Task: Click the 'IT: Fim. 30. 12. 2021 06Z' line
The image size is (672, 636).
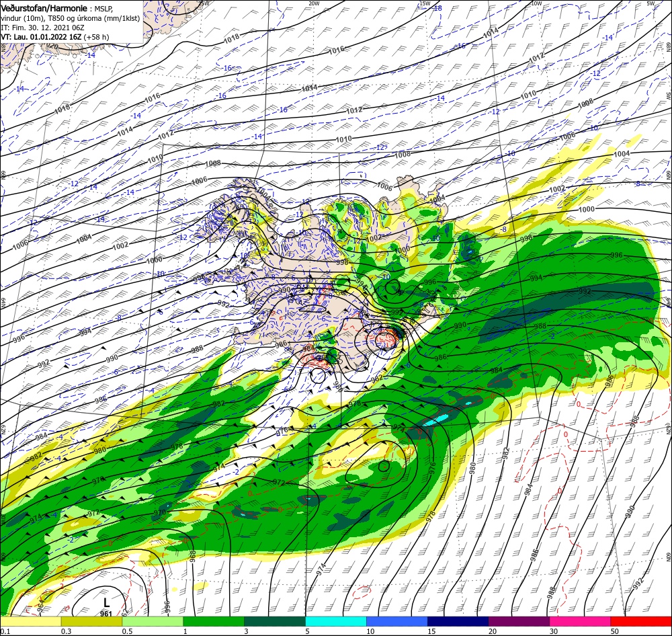Action: click(42, 28)
